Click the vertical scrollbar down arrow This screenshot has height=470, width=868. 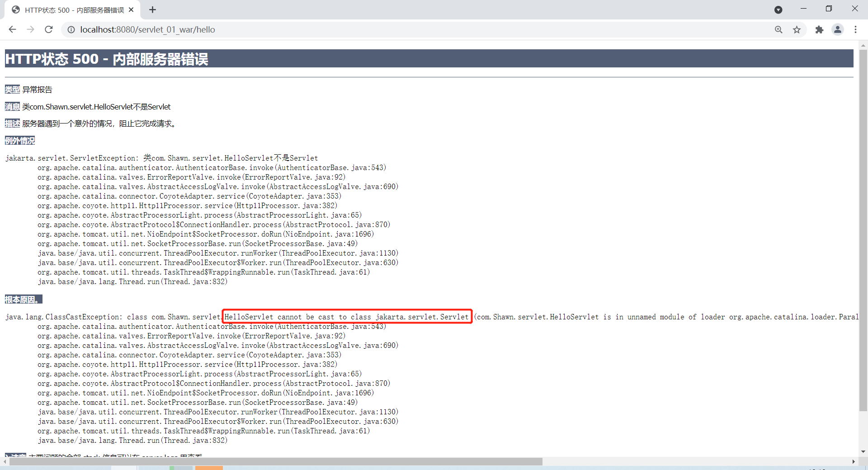point(863,451)
